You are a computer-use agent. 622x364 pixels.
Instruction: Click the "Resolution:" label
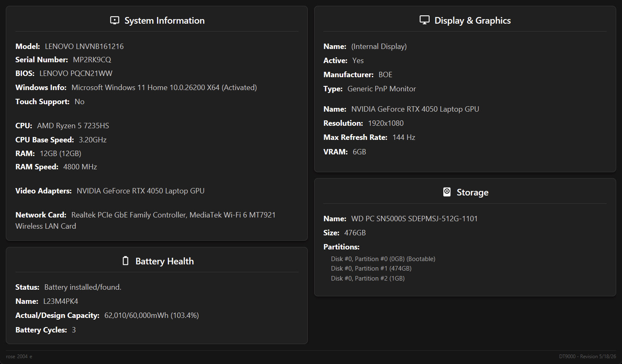coord(343,123)
